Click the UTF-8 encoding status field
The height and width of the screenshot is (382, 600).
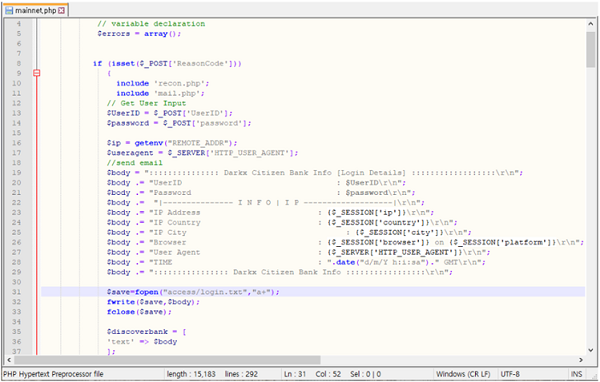pos(510,374)
